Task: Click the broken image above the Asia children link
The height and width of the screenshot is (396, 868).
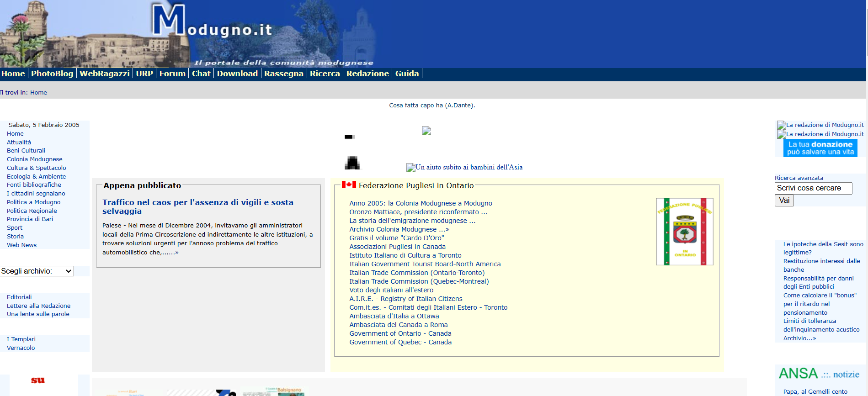Action: (x=426, y=131)
